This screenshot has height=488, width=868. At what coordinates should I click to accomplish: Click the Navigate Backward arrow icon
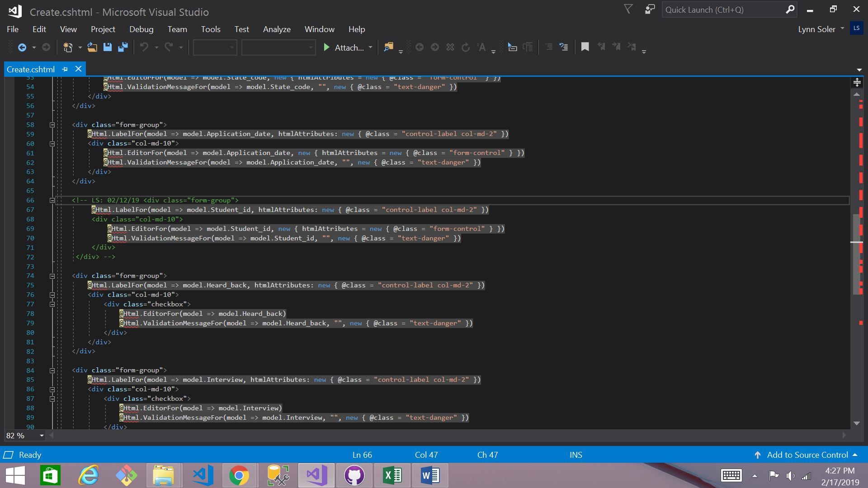click(22, 47)
